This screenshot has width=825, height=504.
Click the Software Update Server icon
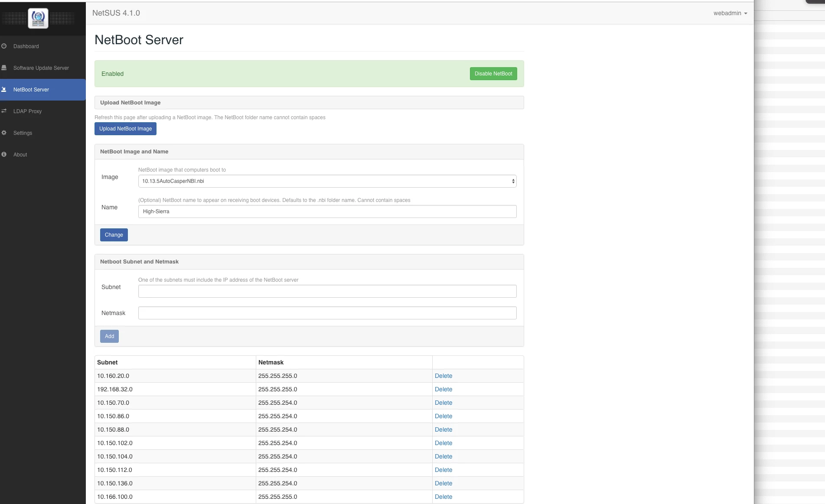pyautogui.click(x=4, y=68)
